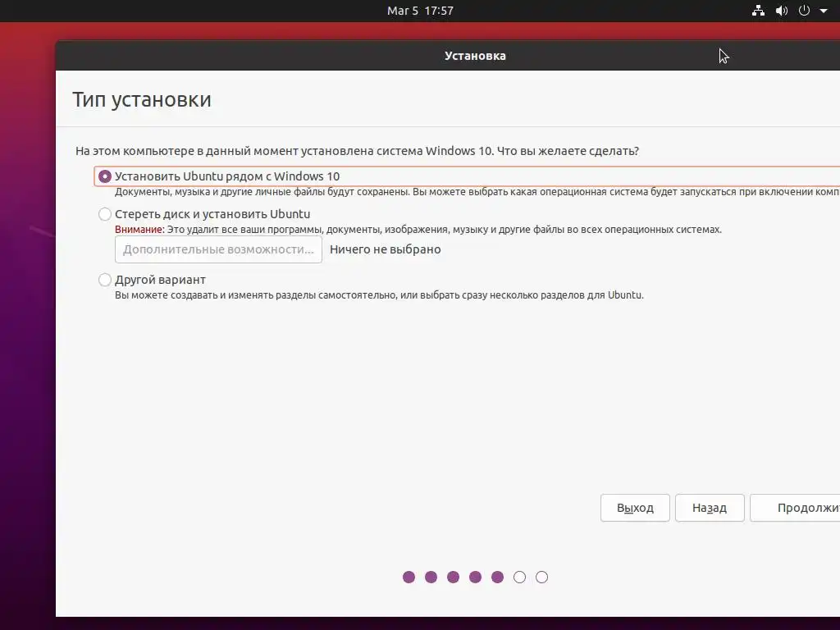Click the Продолжить button
Screen dimensions: 840x630
[795, 508]
